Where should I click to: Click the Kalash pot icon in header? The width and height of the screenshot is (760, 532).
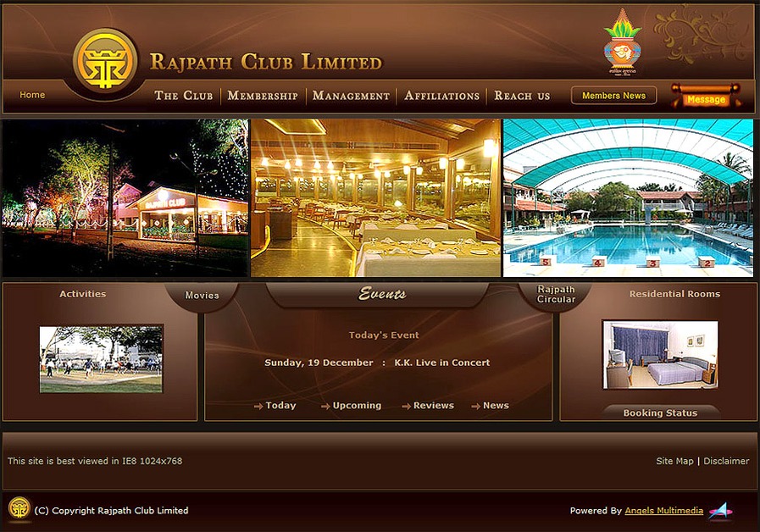pyautogui.click(x=623, y=42)
